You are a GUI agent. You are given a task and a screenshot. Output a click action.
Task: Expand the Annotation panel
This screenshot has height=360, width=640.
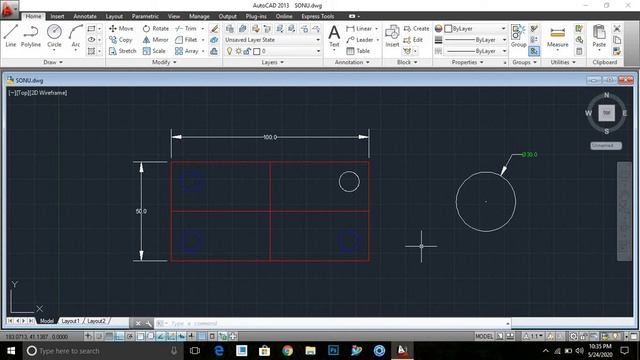coord(352,62)
